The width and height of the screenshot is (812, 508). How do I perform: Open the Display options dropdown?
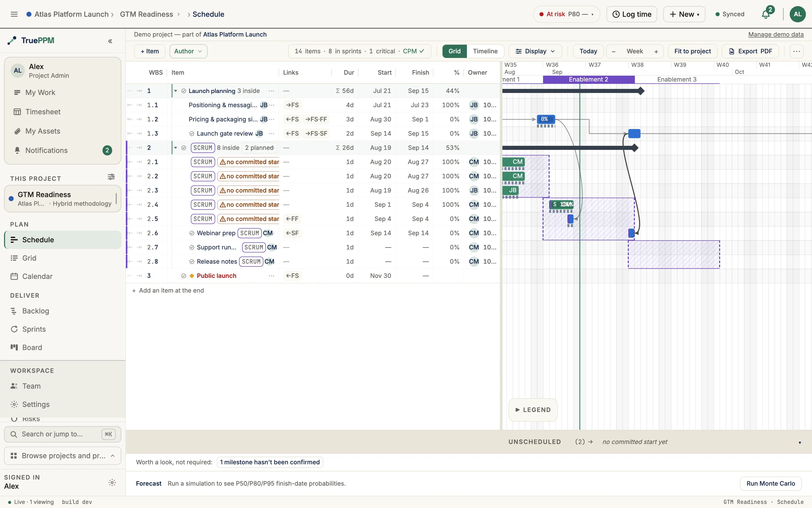535,51
